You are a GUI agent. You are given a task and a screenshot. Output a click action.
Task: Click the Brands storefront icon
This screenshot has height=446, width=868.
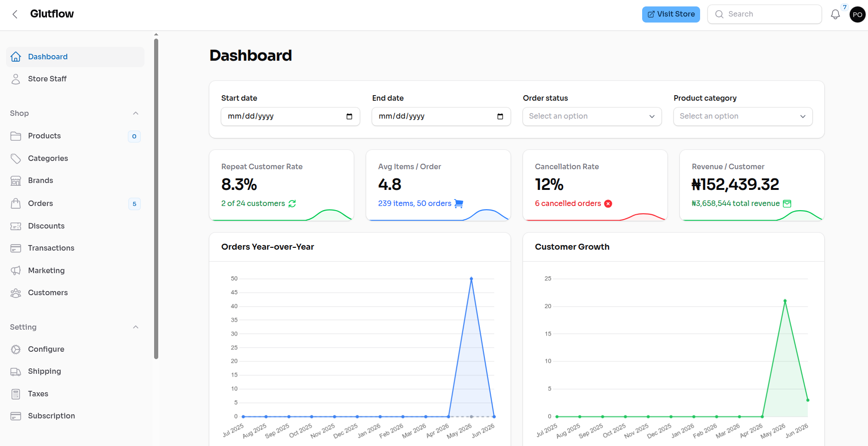[x=16, y=181]
